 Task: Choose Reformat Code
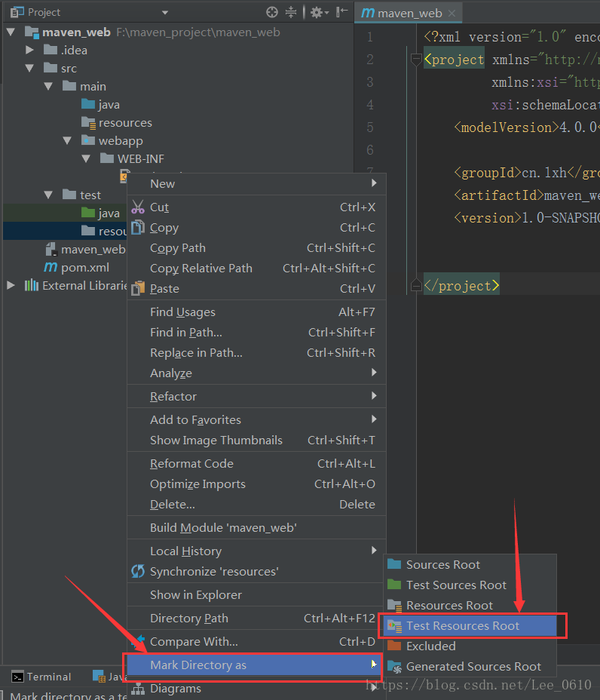[256, 464]
